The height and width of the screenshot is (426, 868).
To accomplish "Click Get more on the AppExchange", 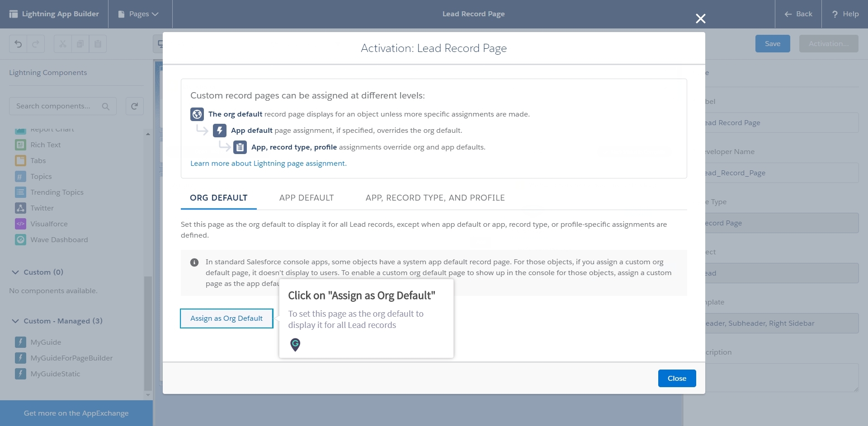I will pos(76,413).
